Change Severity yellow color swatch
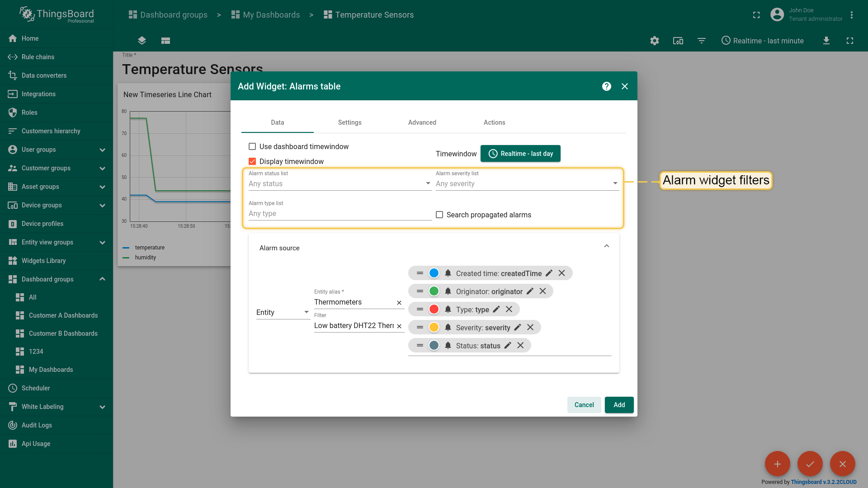Viewport: 868px width, 488px height. 434,327
